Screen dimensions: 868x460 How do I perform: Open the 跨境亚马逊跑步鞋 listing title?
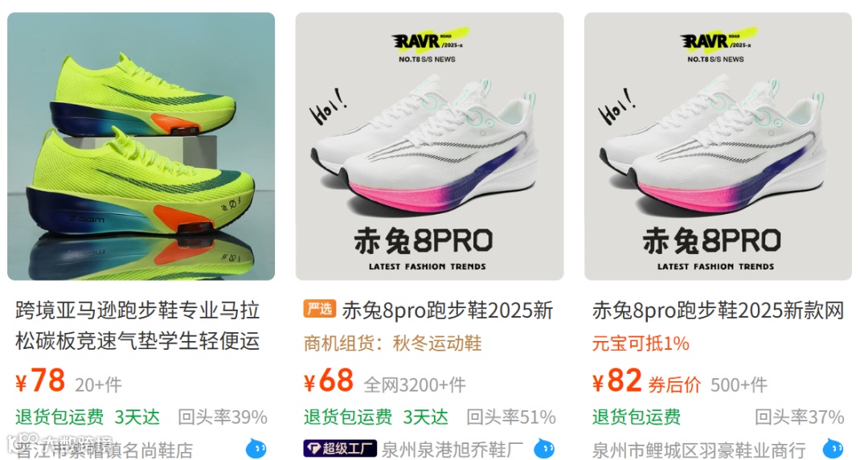click(137, 326)
